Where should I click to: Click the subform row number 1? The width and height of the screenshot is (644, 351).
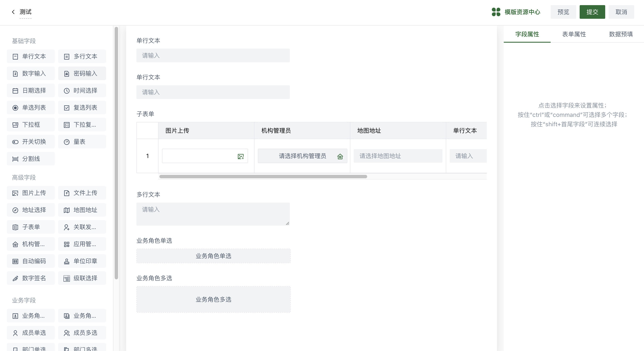coord(147,156)
